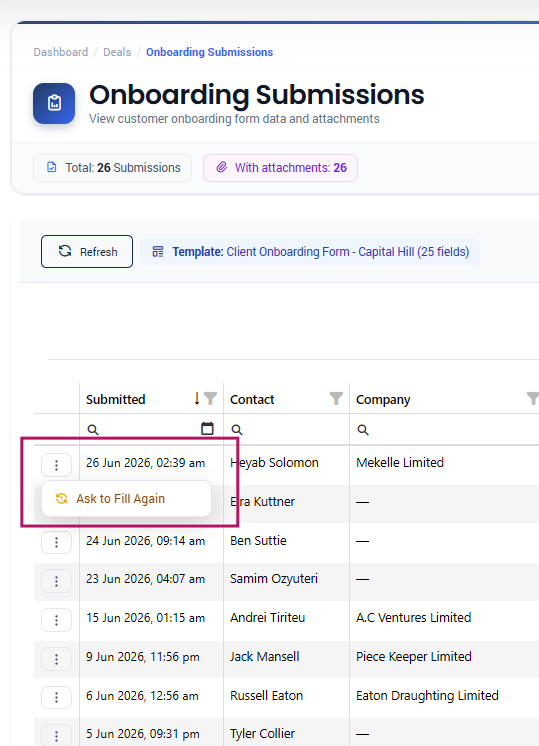539x746 pixels.
Task: Click the Total 26 Submissions badge
Action: [112, 167]
